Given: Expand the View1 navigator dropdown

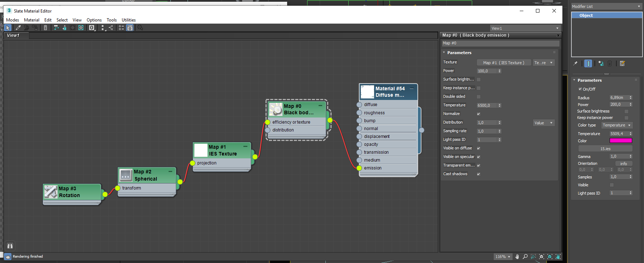Looking at the screenshot, I should 525,28.
